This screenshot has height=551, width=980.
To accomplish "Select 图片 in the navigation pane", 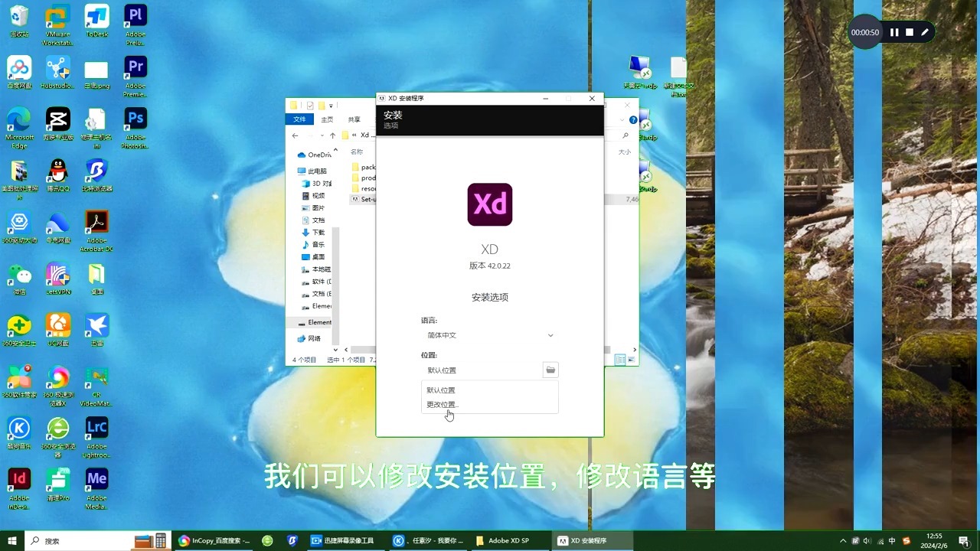I will (x=314, y=208).
